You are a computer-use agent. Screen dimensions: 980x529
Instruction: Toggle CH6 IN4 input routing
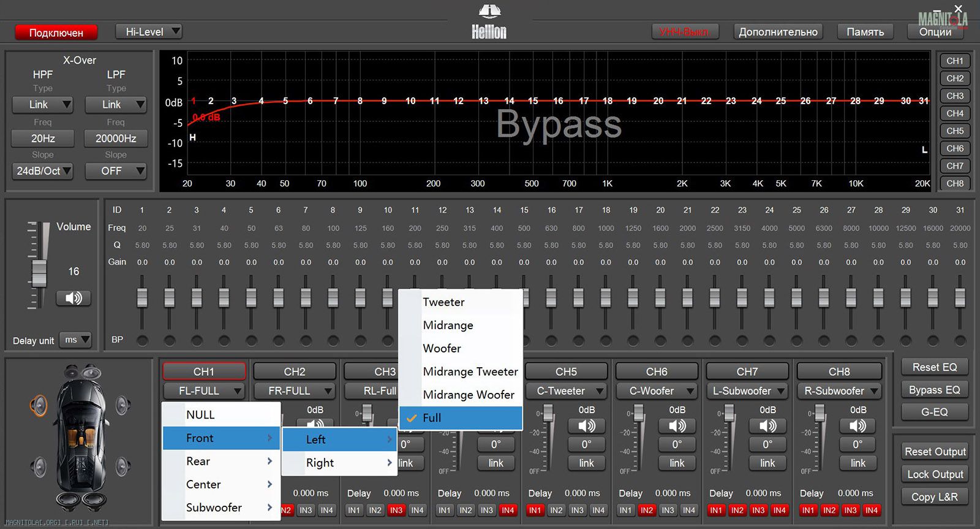[x=689, y=510]
